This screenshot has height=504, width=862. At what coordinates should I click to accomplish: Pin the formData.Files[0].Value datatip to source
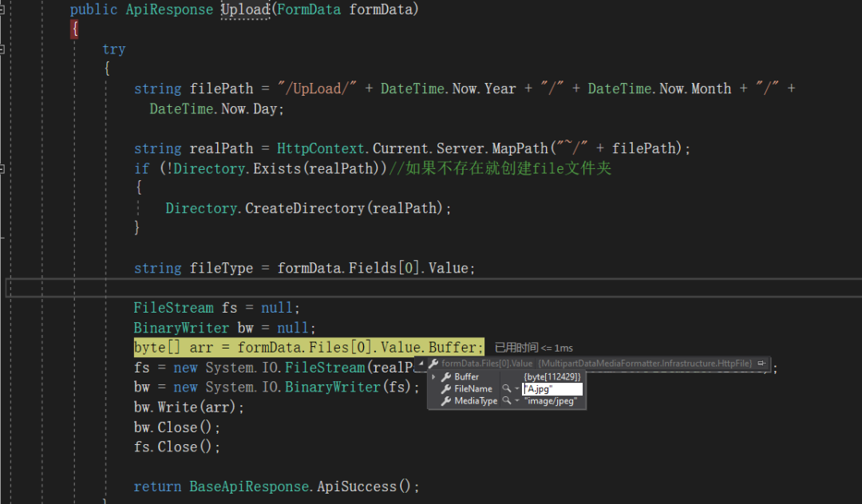(x=761, y=364)
